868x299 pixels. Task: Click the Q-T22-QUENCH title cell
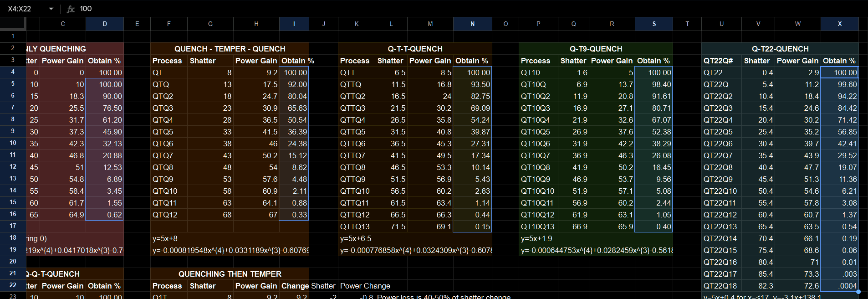coord(780,49)
